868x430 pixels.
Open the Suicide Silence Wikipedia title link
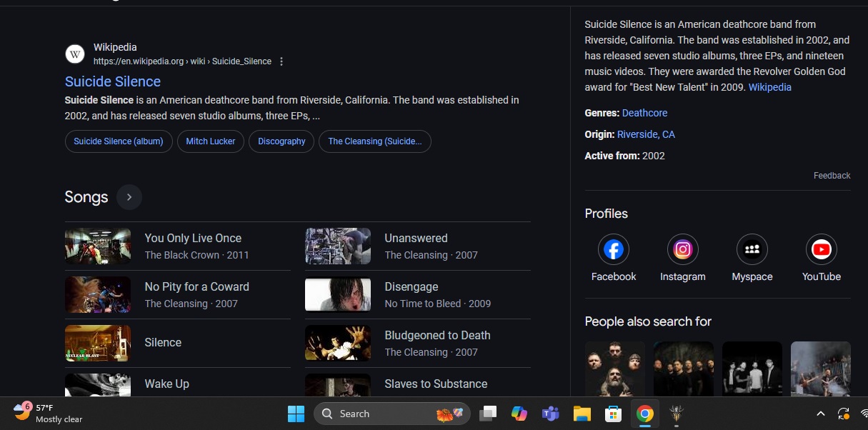pos(113,81)
